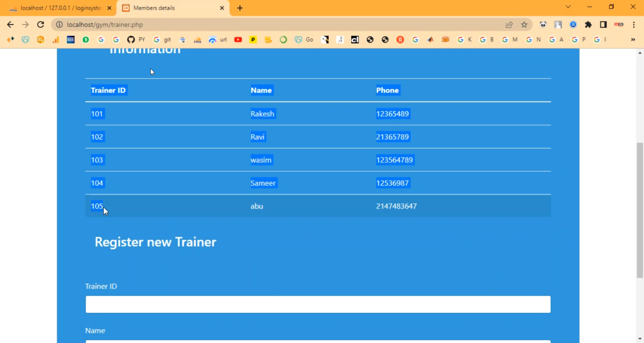Click the name cell 'wasim'

[261, 160]
